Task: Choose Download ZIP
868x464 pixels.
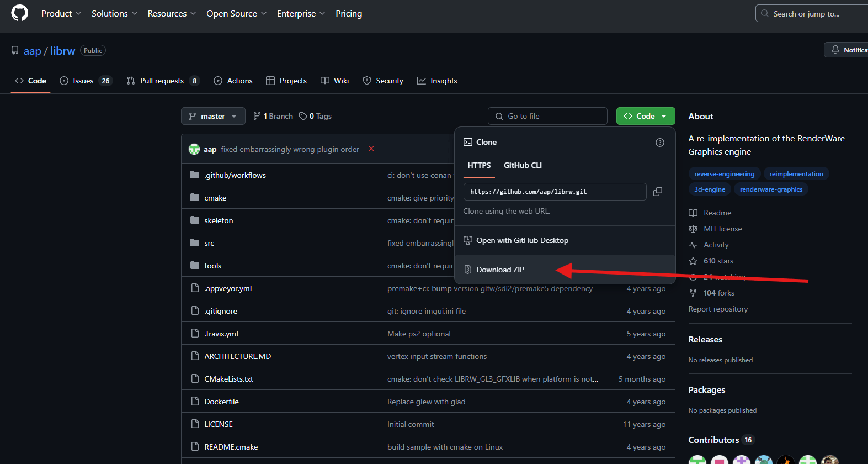Action: coord(565,270)
